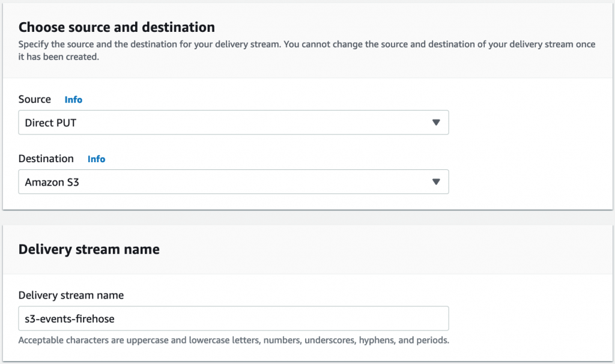This screenshot has width=615, height=364.
Task: Click the downward triangle in Source box
Action: (x=436, y=122)
